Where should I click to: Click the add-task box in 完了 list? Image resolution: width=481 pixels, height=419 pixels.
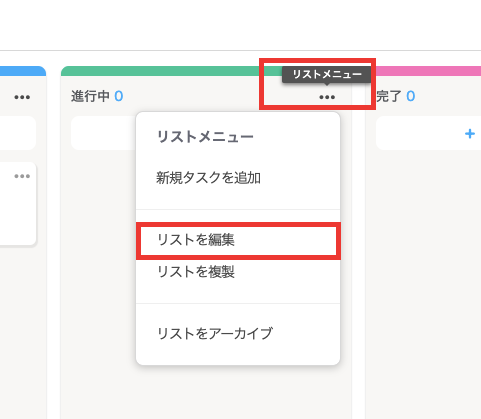[x=428, y=133]
